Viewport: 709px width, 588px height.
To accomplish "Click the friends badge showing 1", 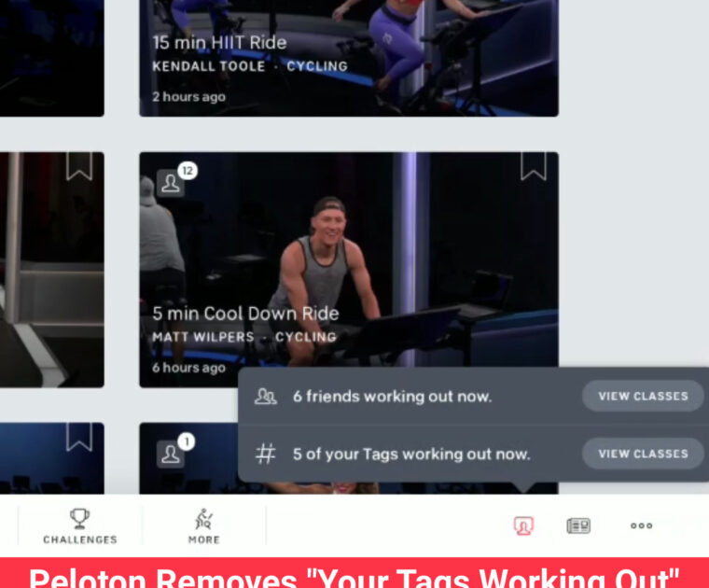I will pos(173,452).
